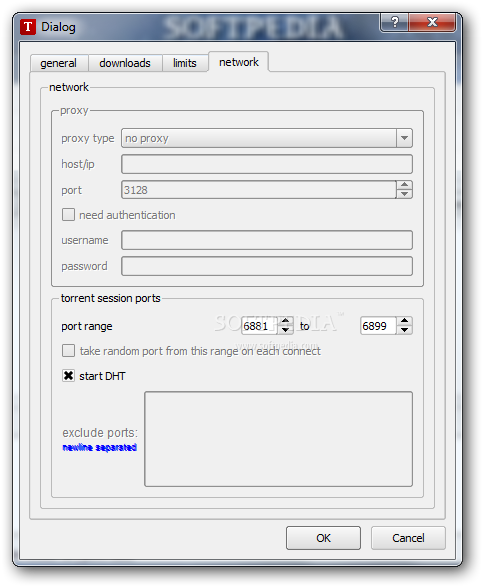Viewport: 483px width, 587px height.
Task: Click the question mark help button
Action: click(x=395, y=22)
